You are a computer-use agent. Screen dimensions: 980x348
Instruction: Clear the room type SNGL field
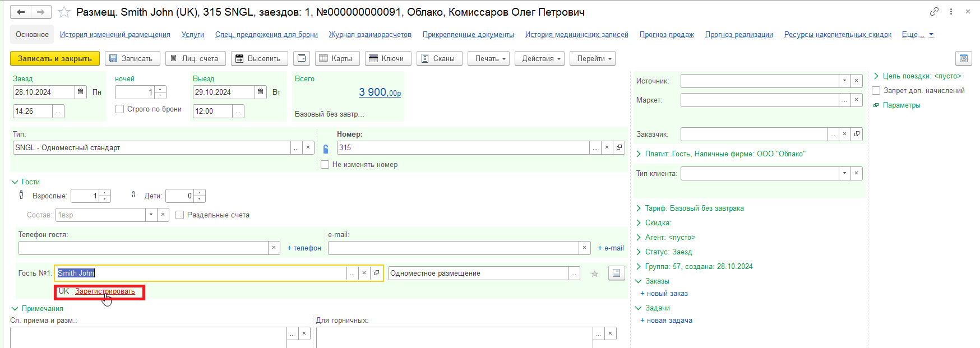pyautogui.click(x=308, y=147)
